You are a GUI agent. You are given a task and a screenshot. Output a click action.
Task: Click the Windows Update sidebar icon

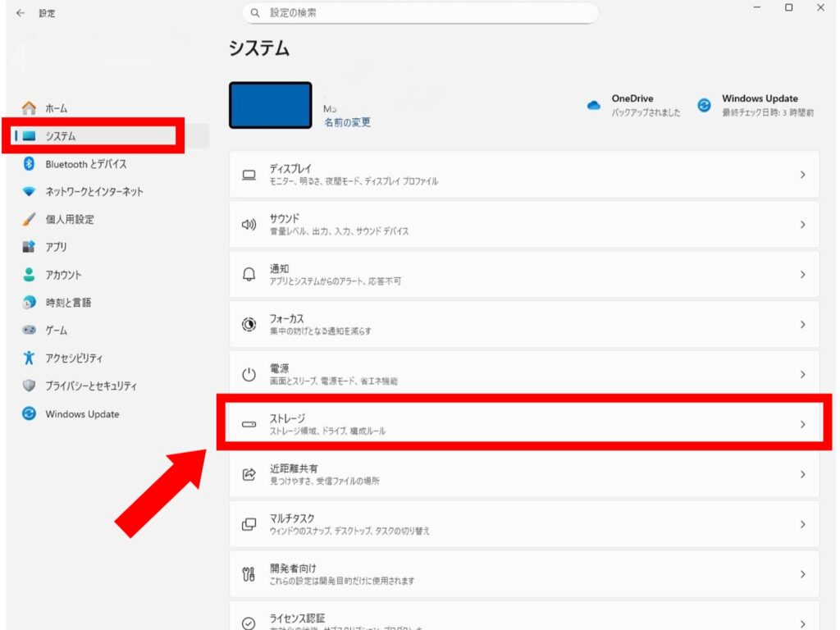click(x=29, y=413)
